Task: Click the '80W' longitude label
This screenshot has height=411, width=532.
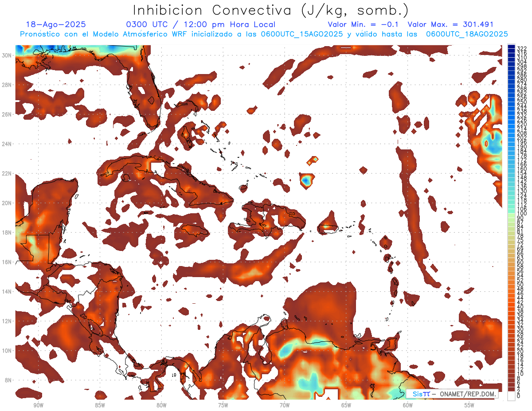Action: point(161,405)
